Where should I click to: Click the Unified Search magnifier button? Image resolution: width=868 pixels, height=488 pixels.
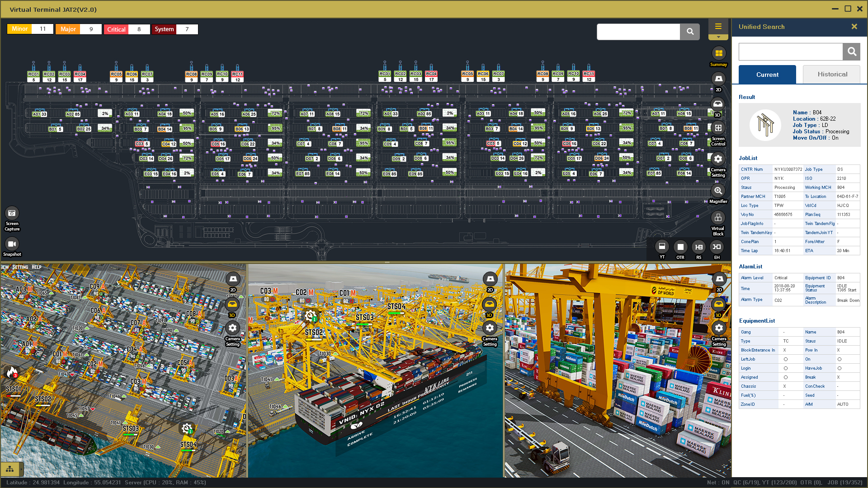point(851,52)
